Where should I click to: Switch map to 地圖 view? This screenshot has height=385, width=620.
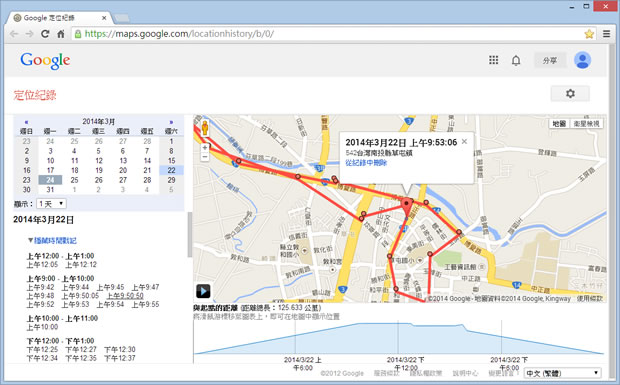(x=559, y=124)
